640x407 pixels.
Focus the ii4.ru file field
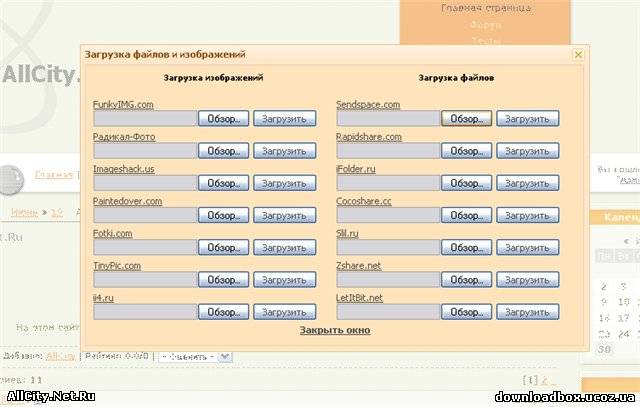(x=145, y=312)
